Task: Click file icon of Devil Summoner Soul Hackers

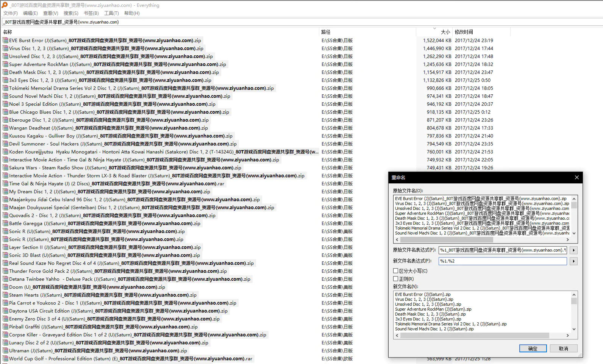Action: click(x=5, y=144)
